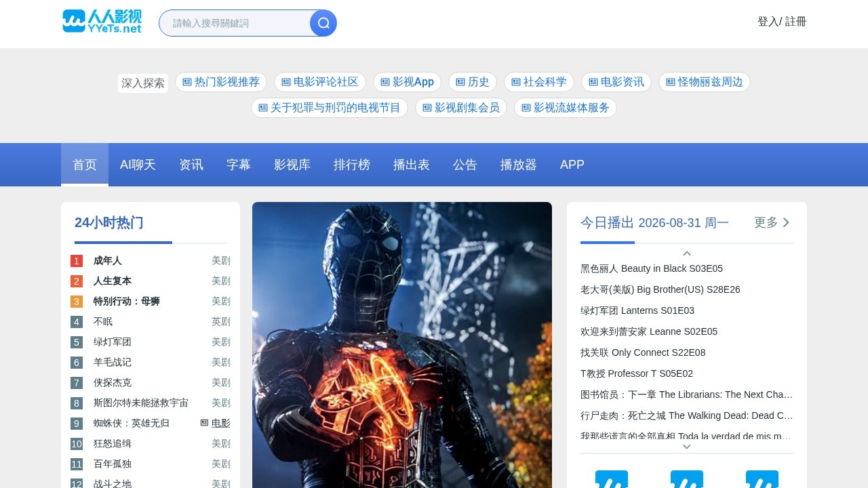Select the 字幕 navigation tab

[239, 165]
